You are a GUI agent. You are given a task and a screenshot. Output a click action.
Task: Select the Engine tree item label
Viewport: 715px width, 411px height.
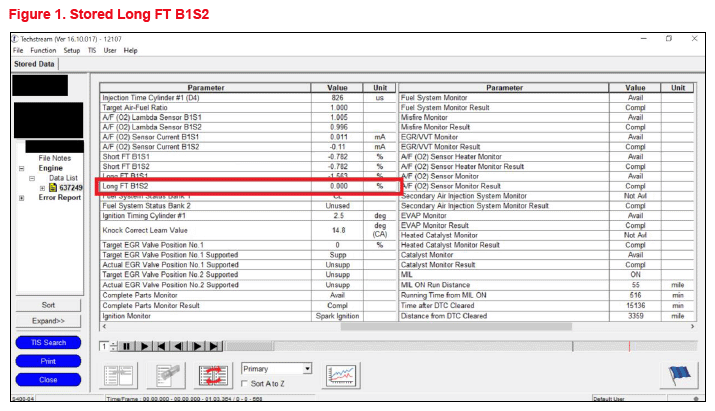pos(51,168)
